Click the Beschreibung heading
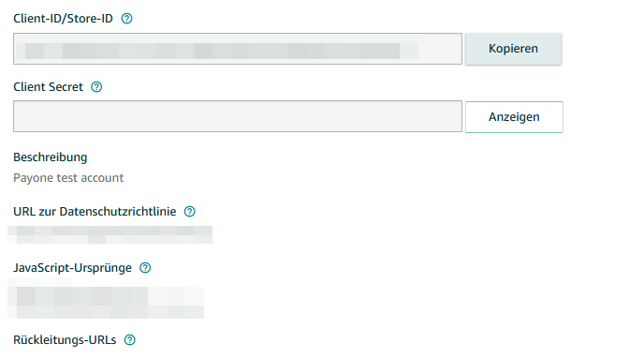This screenshot has height=358, width=644. click(51, 157)
